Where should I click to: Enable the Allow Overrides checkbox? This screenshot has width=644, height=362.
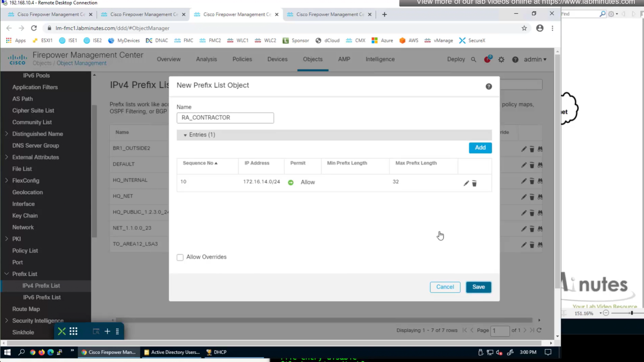click(x=180, y=257)
